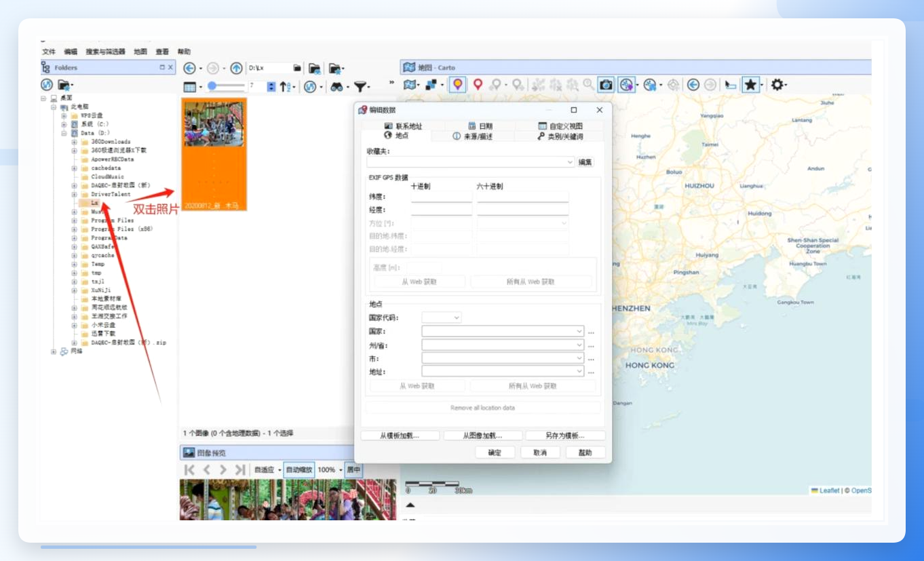
Task: Go up one folder level arrow
Action: click(x=236, y=69)
